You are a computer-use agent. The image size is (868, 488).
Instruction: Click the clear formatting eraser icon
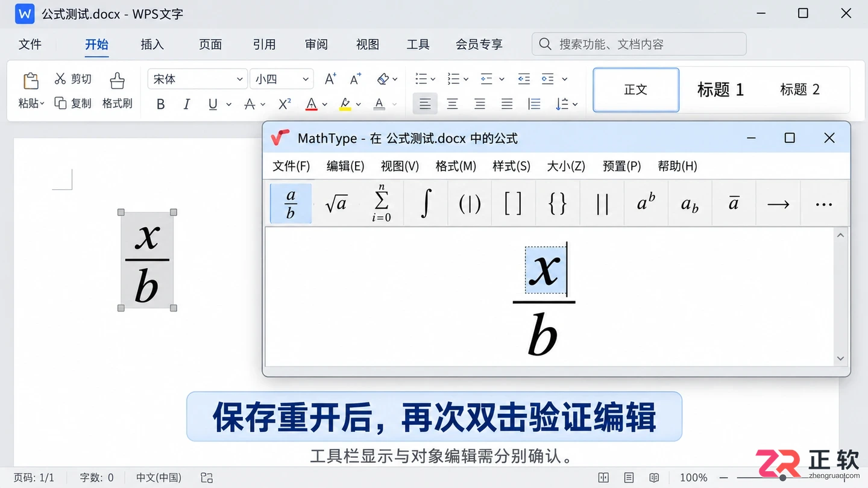[383, 79]
